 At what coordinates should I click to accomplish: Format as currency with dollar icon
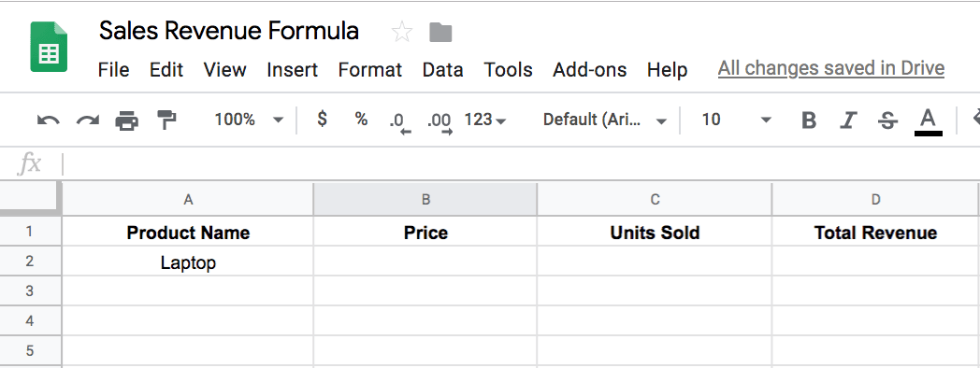(322, 119)
